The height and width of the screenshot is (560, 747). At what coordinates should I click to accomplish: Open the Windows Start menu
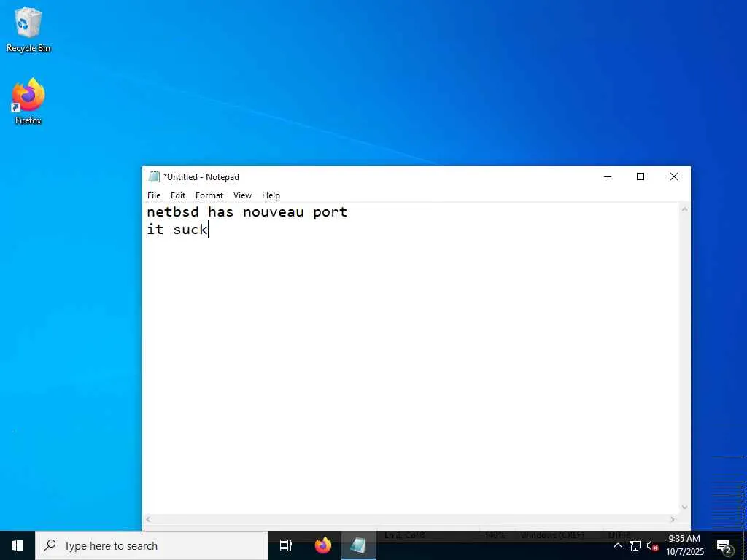(18, 545)
